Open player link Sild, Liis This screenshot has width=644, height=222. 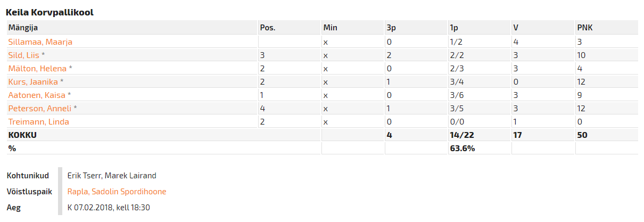(x=24, y=55)
